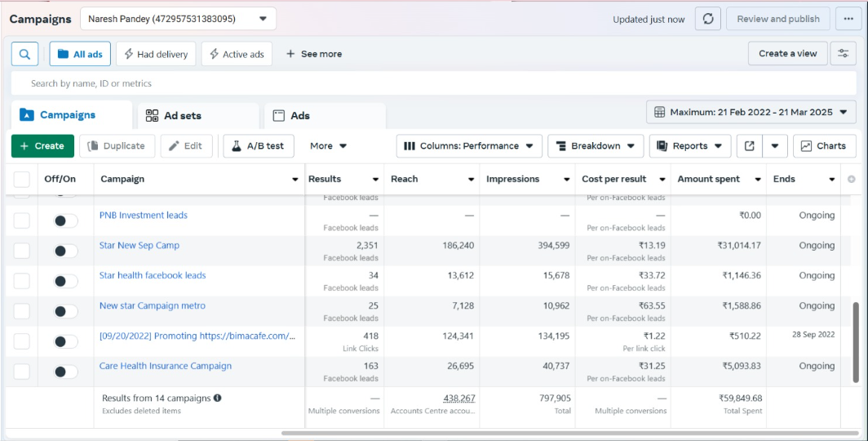The image size is (868, 441).
Task: Open the Charts panel
Action: [824, 146]
